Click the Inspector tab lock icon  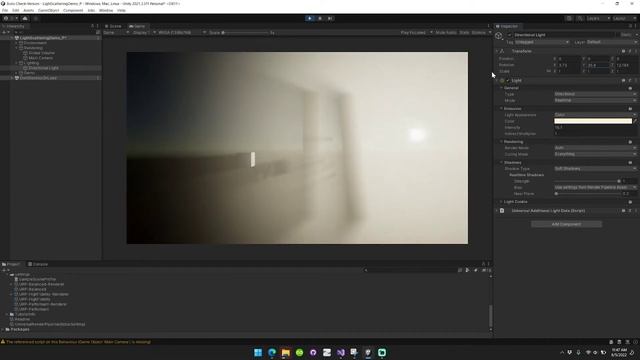point(630,26)
